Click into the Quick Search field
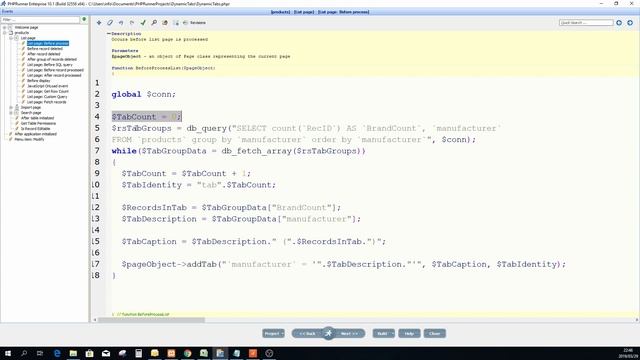640x360 pixels. 586,23
